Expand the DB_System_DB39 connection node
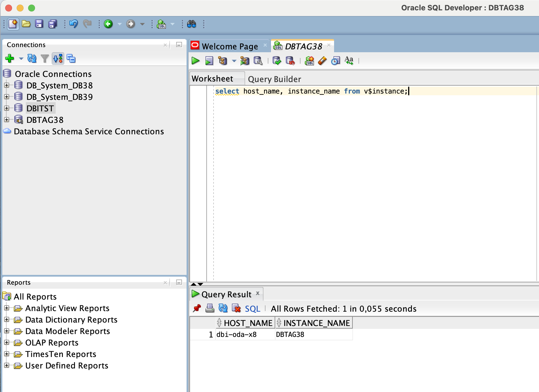 click(x=7, y=97)
